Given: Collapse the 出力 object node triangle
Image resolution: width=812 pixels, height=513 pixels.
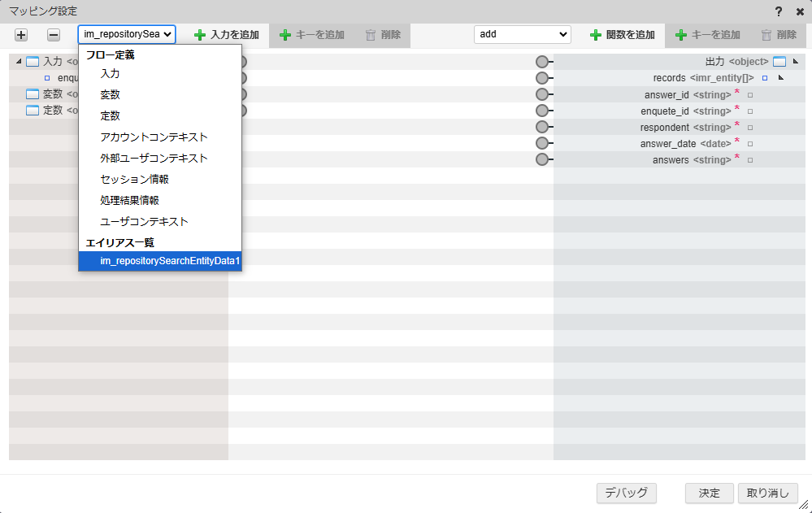Looking at the screenshot, I should 796,62.
